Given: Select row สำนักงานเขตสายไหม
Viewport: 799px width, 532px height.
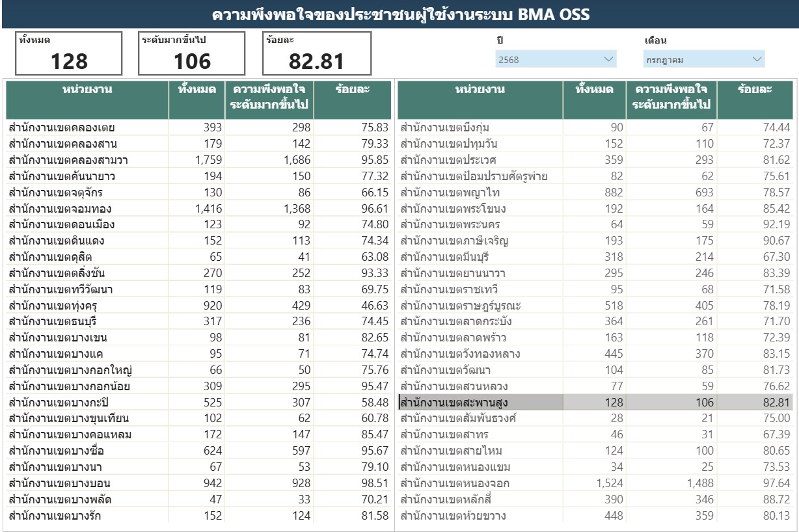Looking at the screenshot, I should (x=595, y=451).
